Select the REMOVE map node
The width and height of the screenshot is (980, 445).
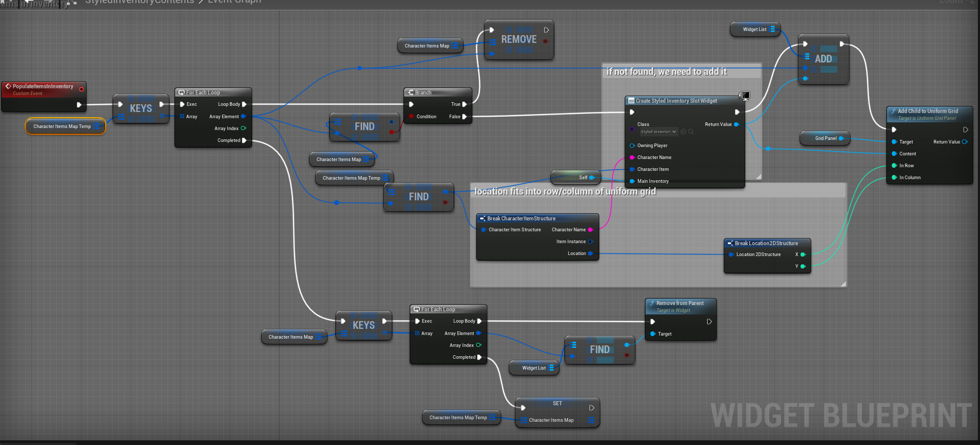pos(519,40)
